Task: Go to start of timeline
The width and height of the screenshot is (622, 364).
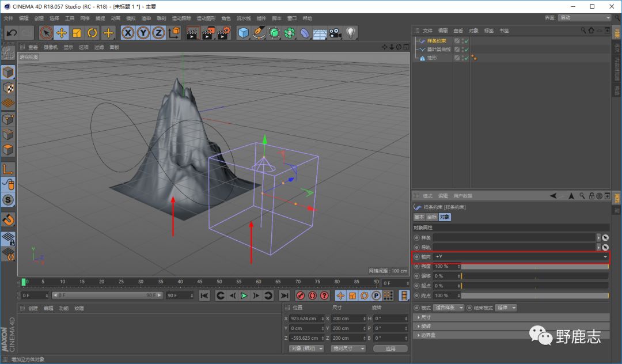Action: click(x=204, y=295)
